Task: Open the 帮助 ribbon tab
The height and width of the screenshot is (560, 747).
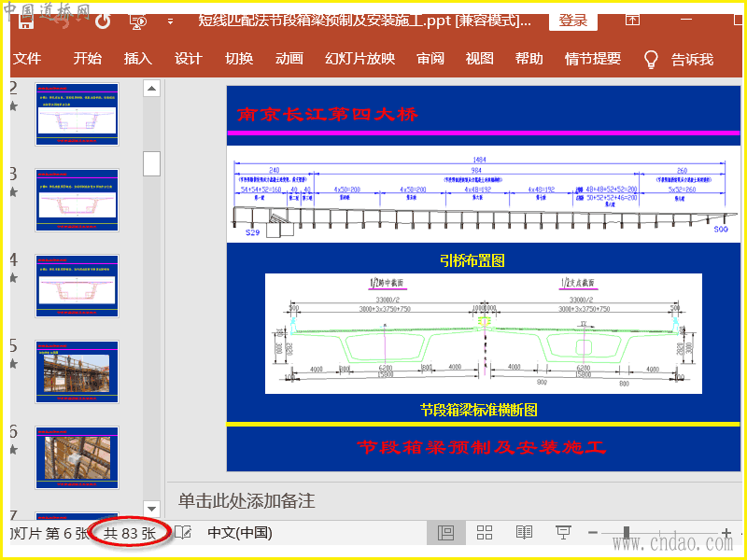Action: 529,58
